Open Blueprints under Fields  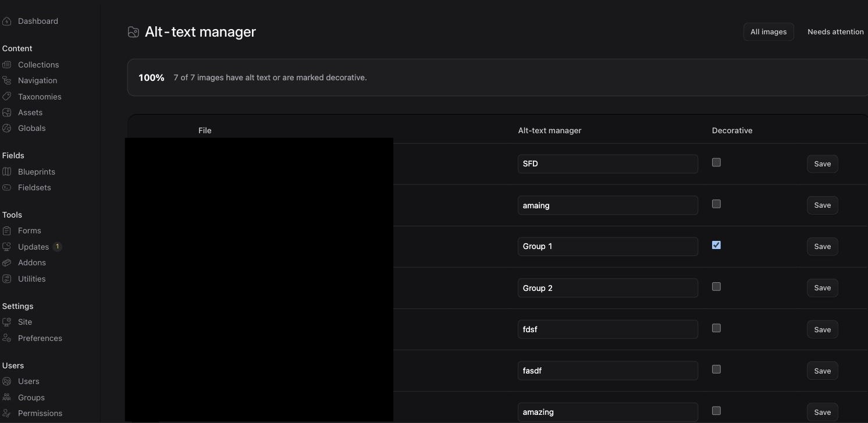point(37,172)
